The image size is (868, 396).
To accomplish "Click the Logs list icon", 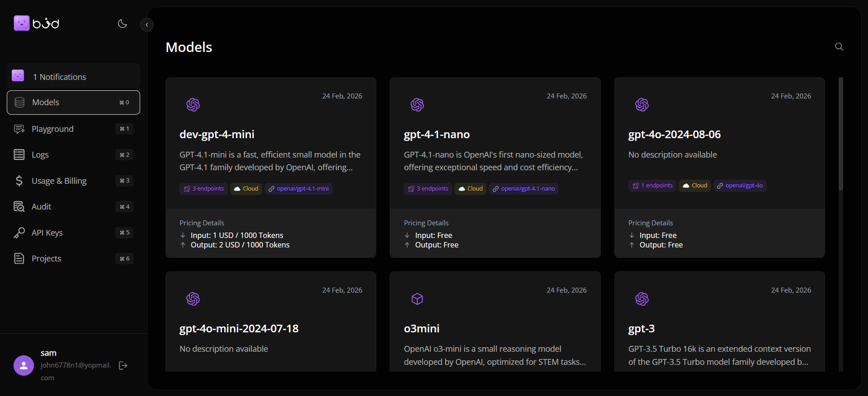I will (x=19, y=155).
